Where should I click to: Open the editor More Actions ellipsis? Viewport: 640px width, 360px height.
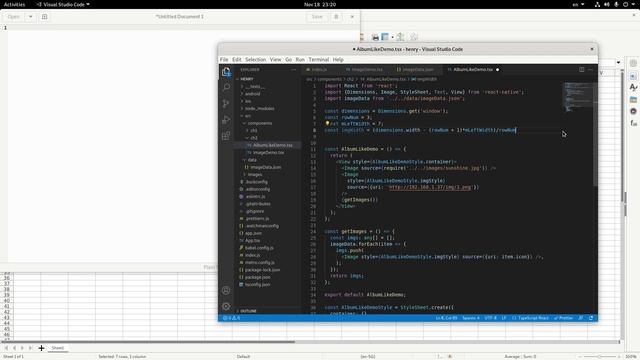point(590,69)
